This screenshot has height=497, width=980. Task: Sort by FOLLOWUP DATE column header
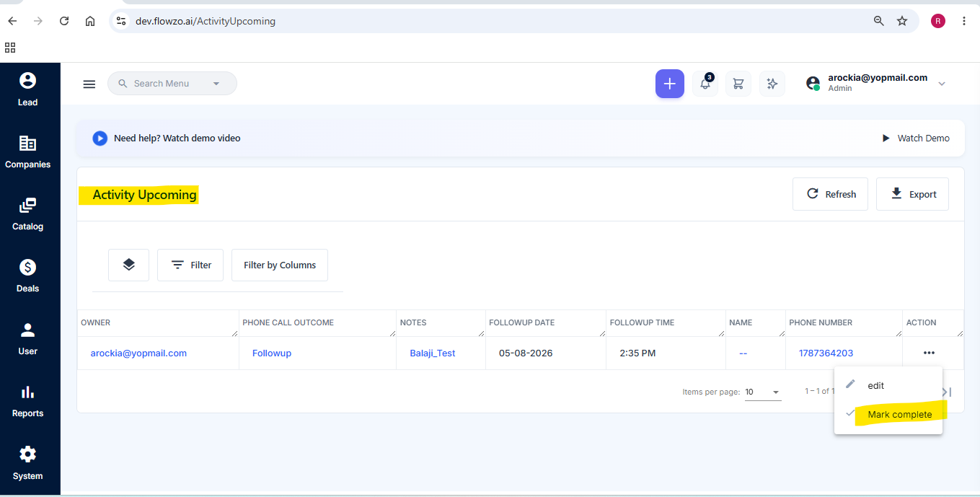point(522,322)
